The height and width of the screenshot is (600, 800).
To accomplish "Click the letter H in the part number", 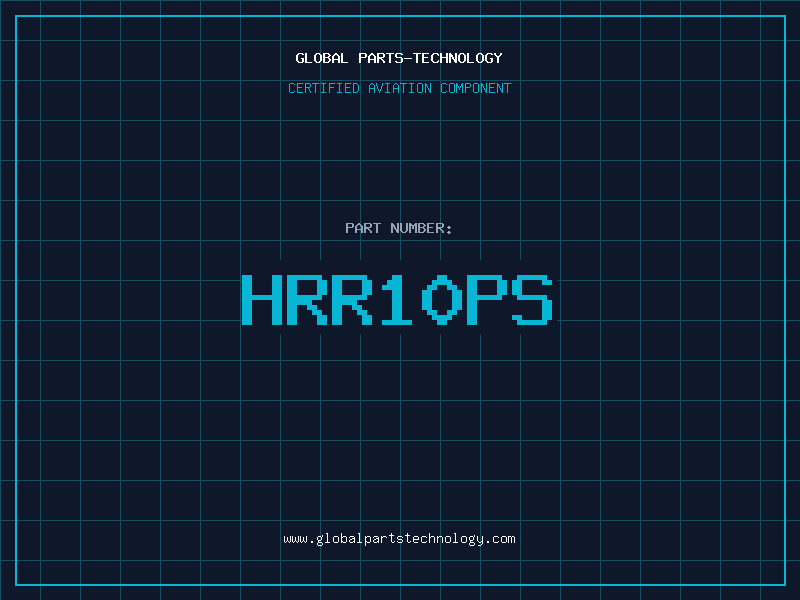I will pyautogui.click(x=262, y=300).
